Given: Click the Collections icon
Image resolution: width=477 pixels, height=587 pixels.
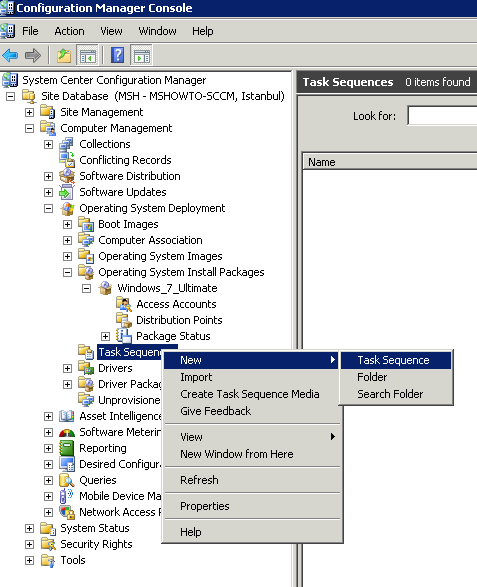Looking at the screenshot, I should tap(67, 144).
